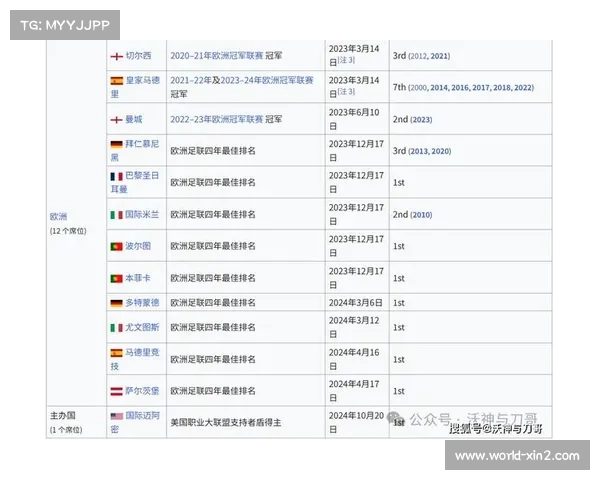Click the Germany flag beside 拜仁慕尼黑

click(x=116, y=144)
